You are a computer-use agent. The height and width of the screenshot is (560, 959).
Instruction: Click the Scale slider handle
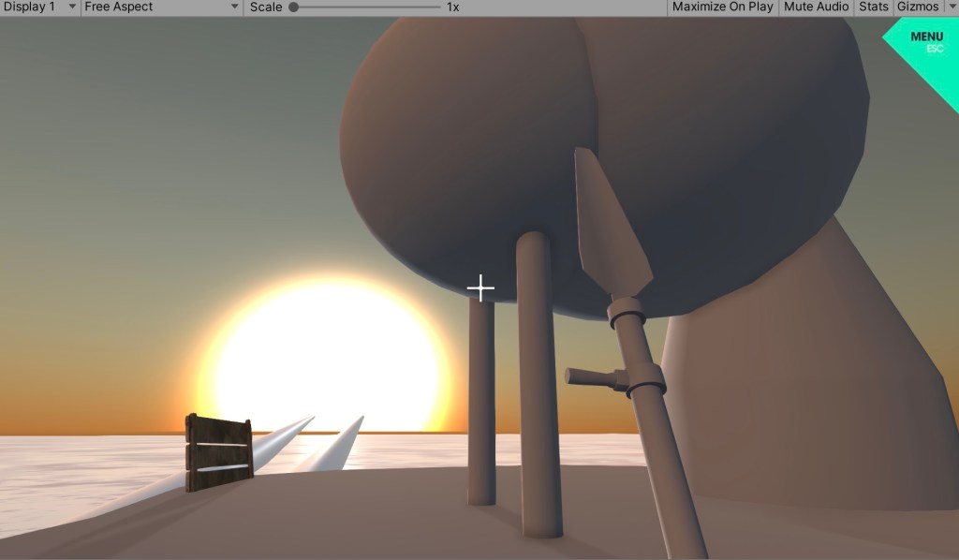tap(293, 7)
